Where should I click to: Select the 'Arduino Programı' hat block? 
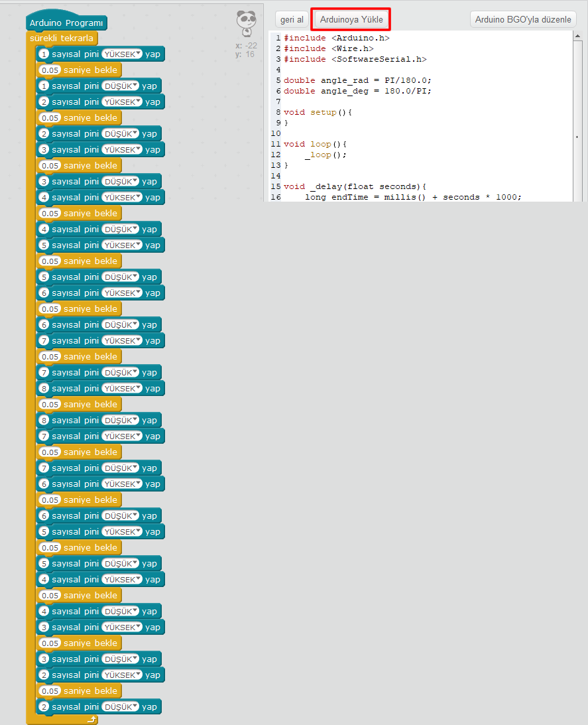66,21
